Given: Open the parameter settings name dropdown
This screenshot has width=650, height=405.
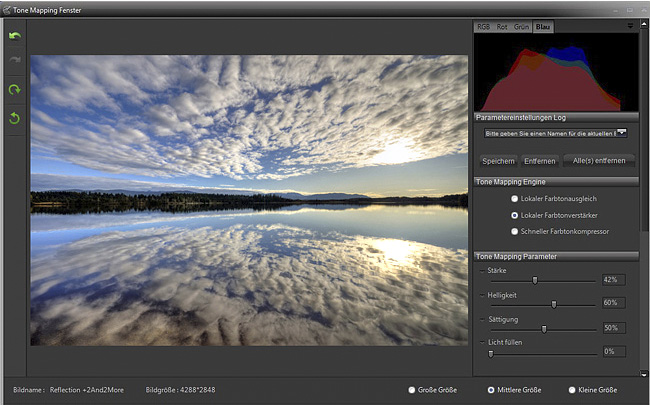Looking at the screenshot, I should (x=621, y=131).
